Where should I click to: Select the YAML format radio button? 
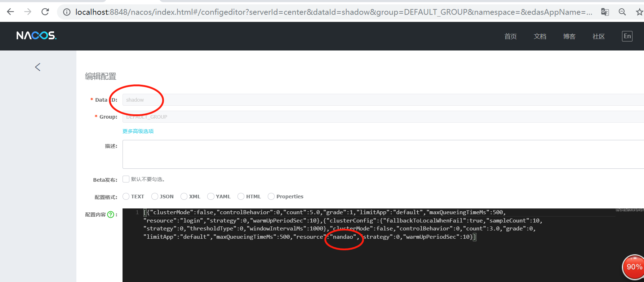coord(211,197)
